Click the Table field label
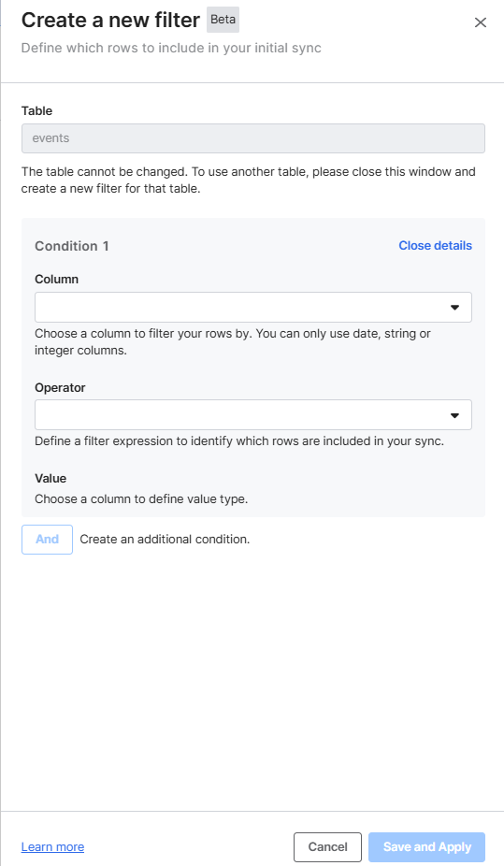The image size is (504, 866). pos(37,110)
